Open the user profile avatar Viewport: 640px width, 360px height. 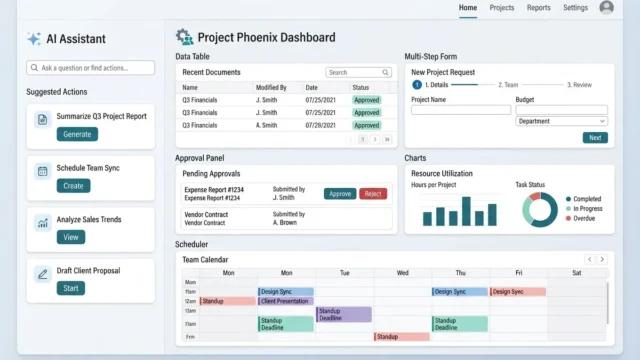pyautogui.click(x=607, y=7)
